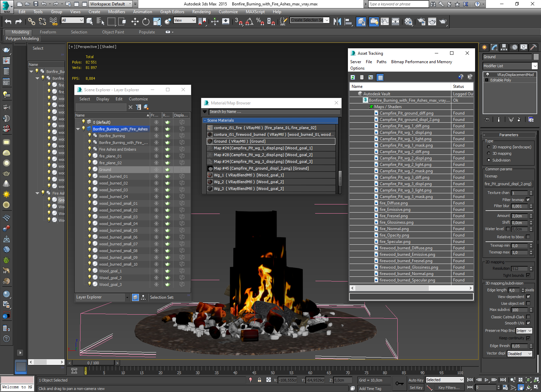Image resolution: width=541 pixels, height=392 pixels.
Task: Open Asset Tracking Paths menu
Action: click(381, 62)
